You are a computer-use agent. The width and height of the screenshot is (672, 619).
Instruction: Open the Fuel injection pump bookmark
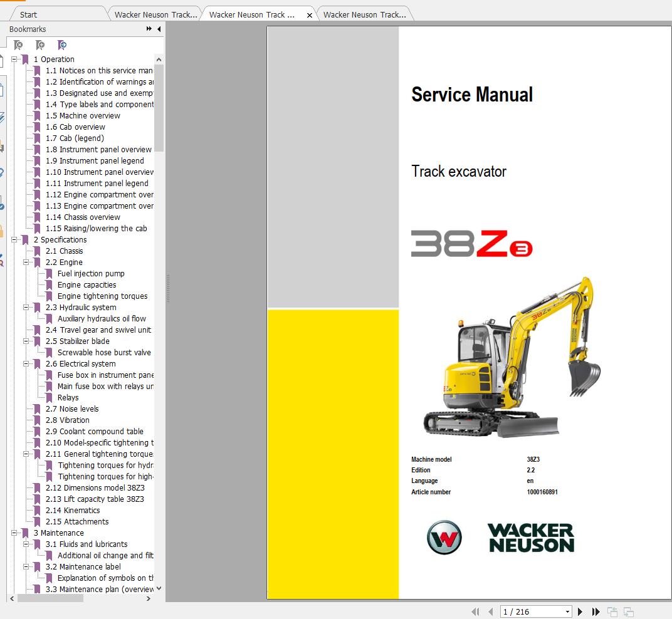click(x=91, y=273)
